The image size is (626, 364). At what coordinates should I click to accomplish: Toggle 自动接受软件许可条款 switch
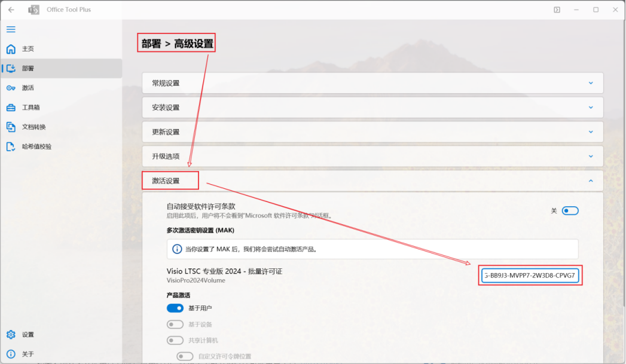tap(570, 211)
